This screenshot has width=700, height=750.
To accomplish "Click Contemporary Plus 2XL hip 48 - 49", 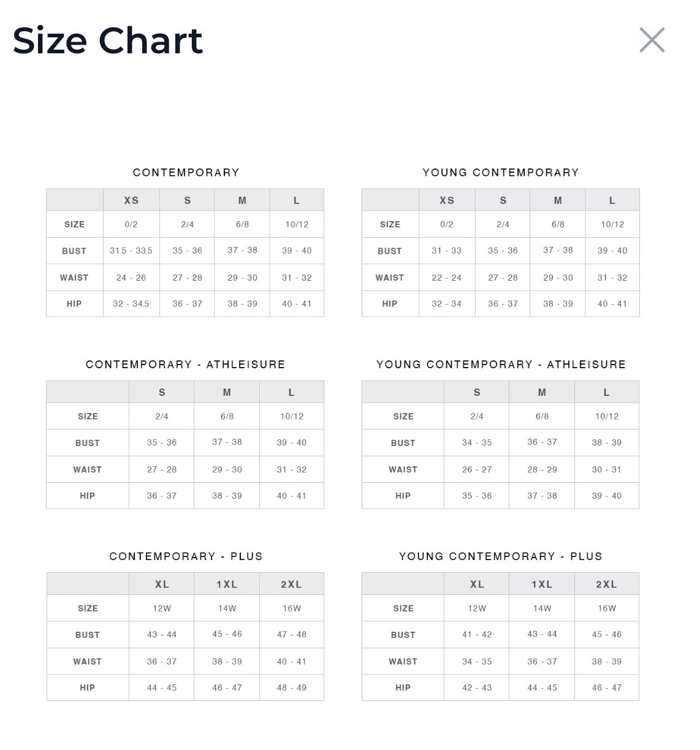I will 292,687.
